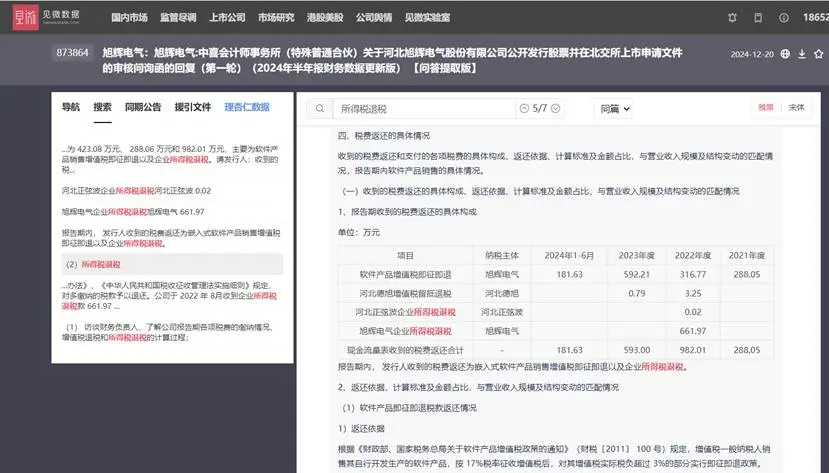Click the 2022年度 value 661.97 in the table
Image resolution: width=829 pixels, height=473 pixels.
[x=693, y=331]
